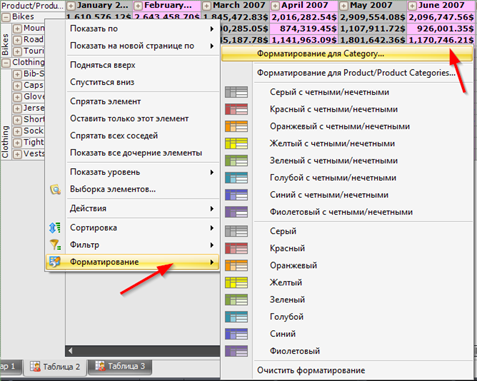The height and width of the screenshot is (381, 477).
Task: Apply Красный с четными/нечетными style
Action: click(x=347, y=109)
